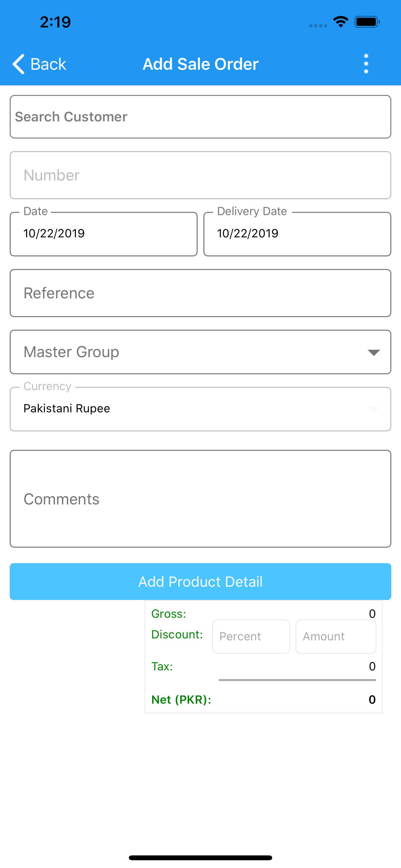Select the Pakistani Rupee currency field
Image resolution: width=401 pixels, height=868 pixels.
click(189, 409)
